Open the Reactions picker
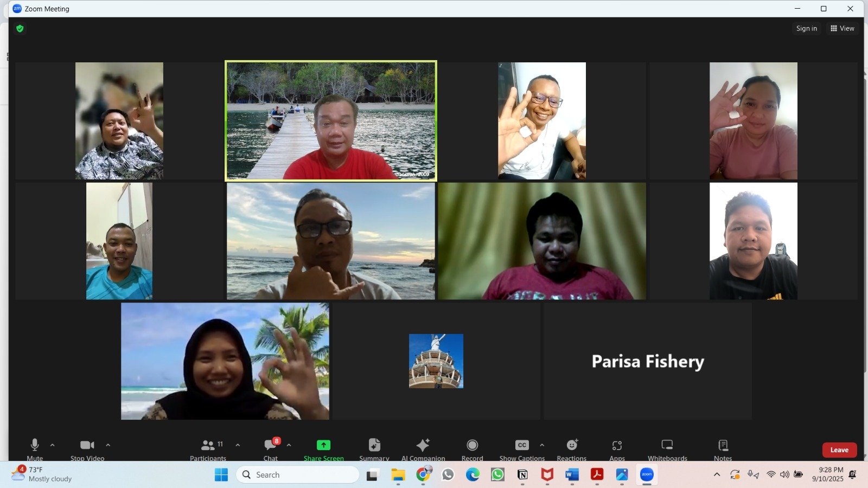The width and height of the screenshot is (868, 488). (x=571, y=449)
